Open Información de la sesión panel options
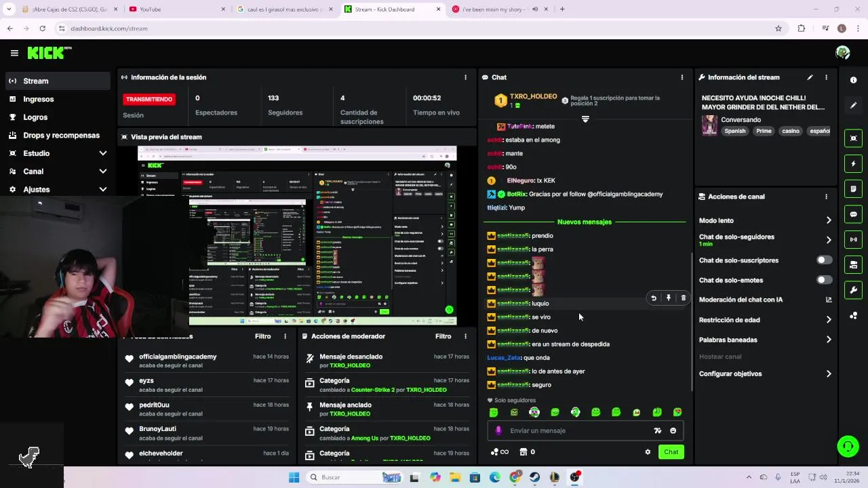This screenshot has height=488, width=868. click(x=465, y=77)
